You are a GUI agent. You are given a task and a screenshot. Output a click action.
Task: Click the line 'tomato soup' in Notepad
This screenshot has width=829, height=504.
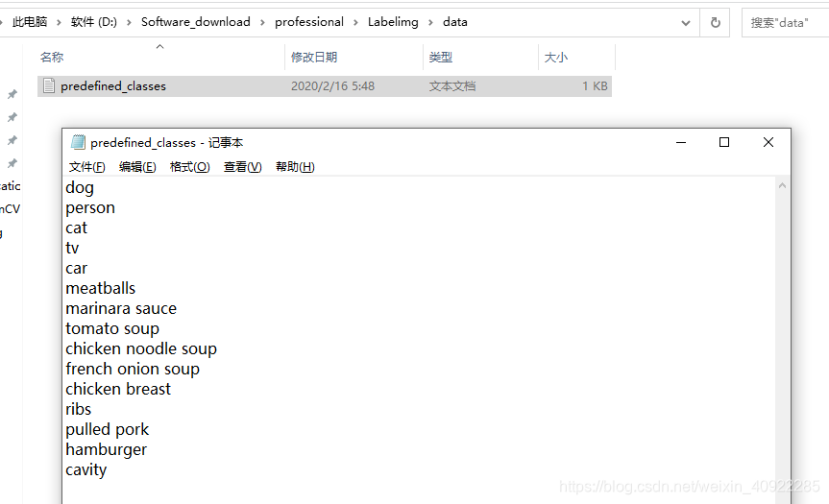(x=112, y=328)
